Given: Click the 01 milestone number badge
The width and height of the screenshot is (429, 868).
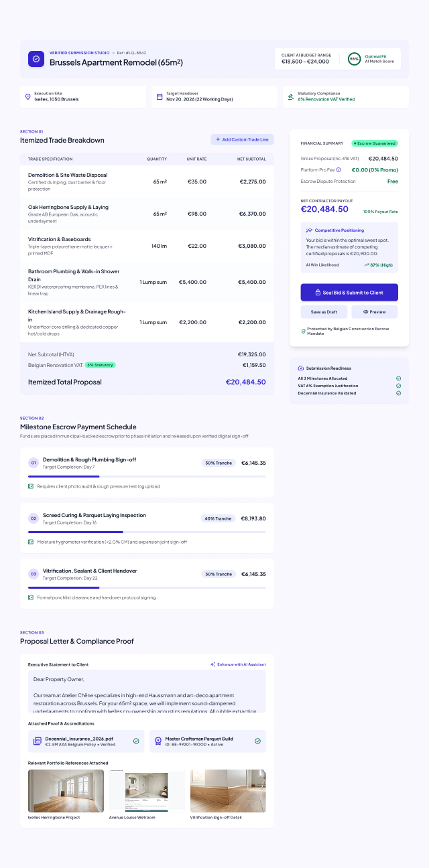Looking at the screenshot, I should [34, 463].
